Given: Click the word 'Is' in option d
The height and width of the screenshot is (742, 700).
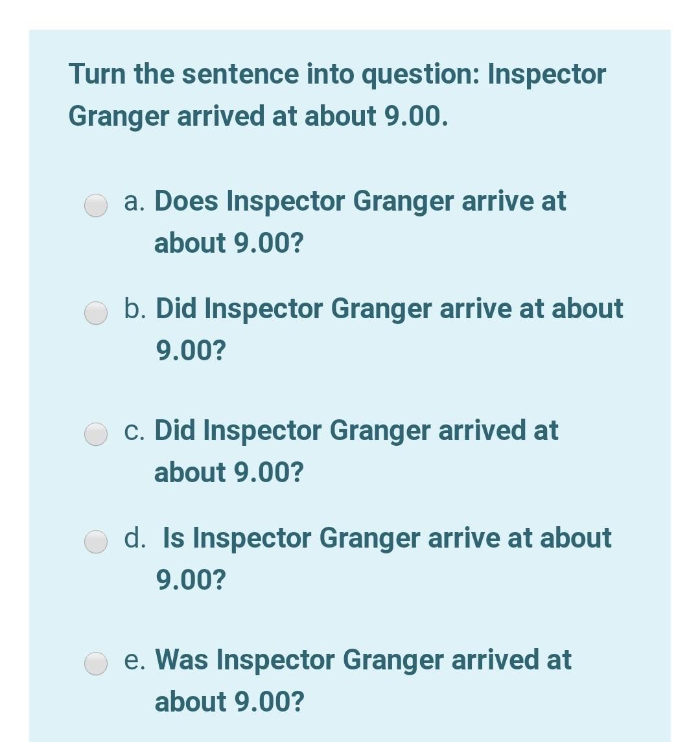Looking at the screenshot, I should click(x=173, y=538).
